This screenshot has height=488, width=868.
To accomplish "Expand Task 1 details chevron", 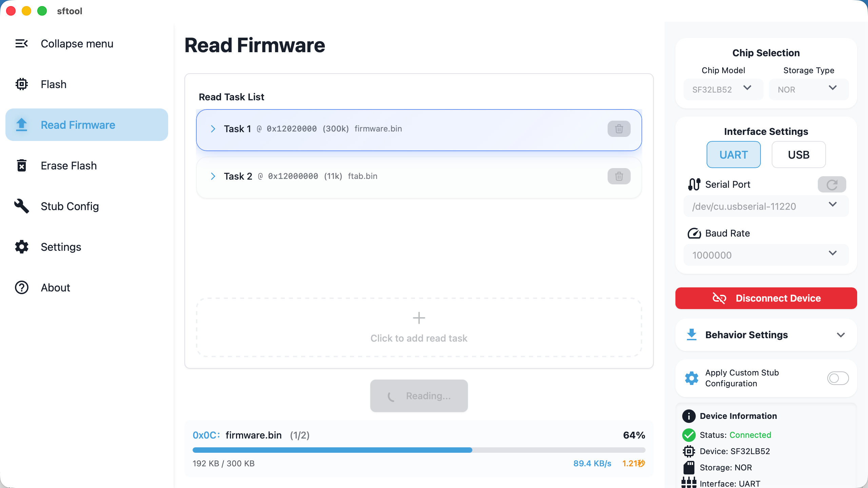I will pos(213,129).
